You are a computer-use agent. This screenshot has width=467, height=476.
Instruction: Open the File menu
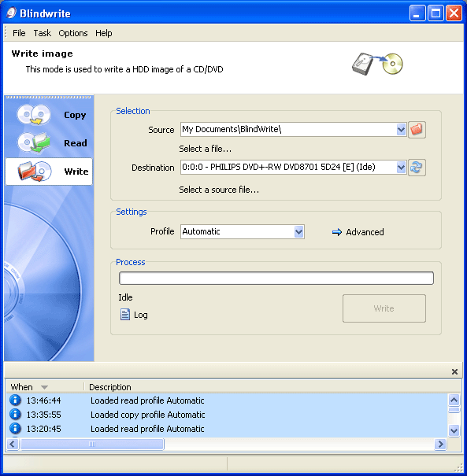19,33
